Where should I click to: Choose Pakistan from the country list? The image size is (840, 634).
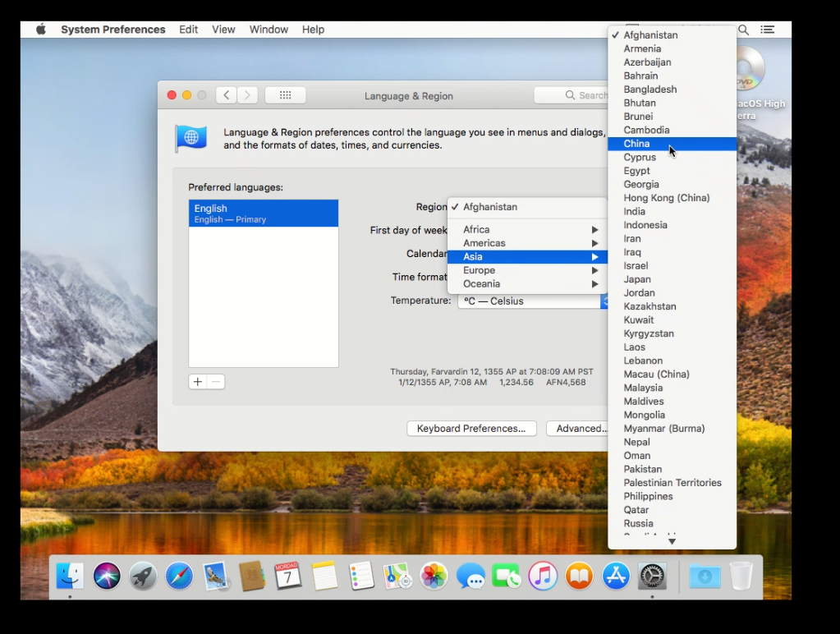coord(672,469)
